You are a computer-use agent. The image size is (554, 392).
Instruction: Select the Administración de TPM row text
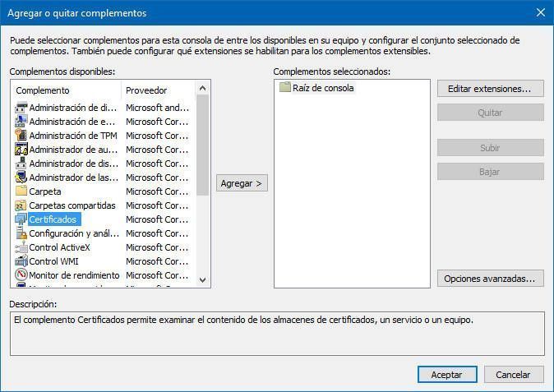pos(73,136)
